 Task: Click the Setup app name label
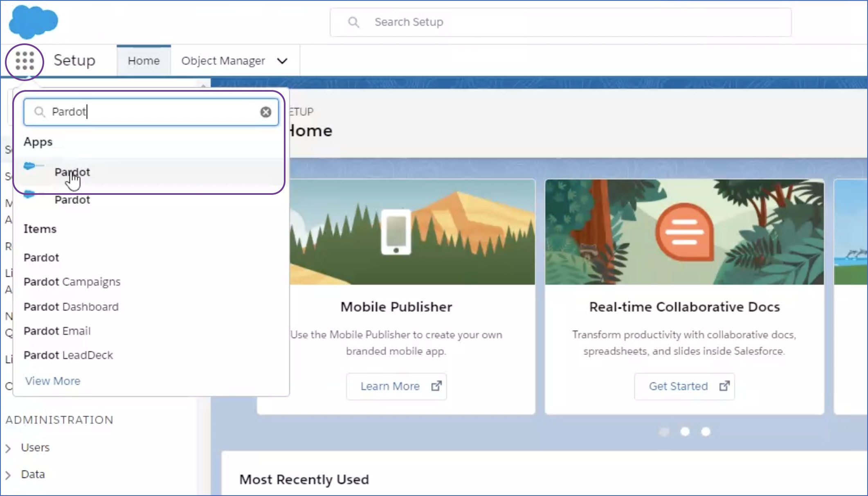pos(74,61)
